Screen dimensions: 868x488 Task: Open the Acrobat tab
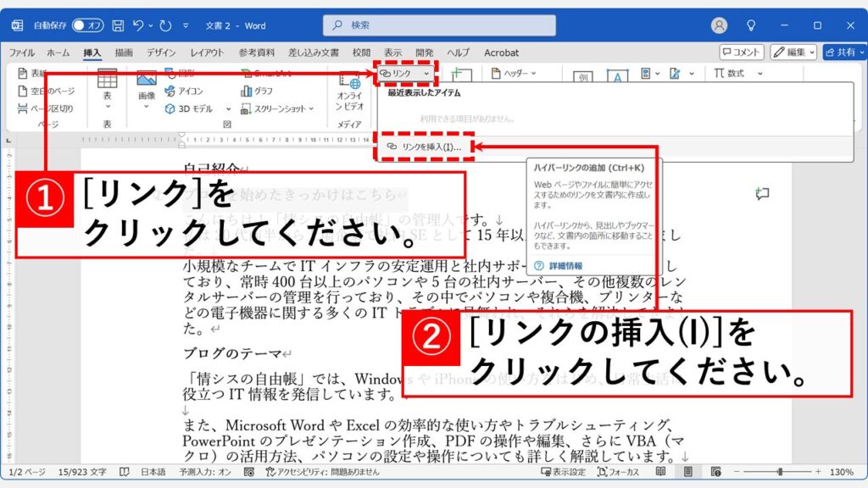[502, 53]
